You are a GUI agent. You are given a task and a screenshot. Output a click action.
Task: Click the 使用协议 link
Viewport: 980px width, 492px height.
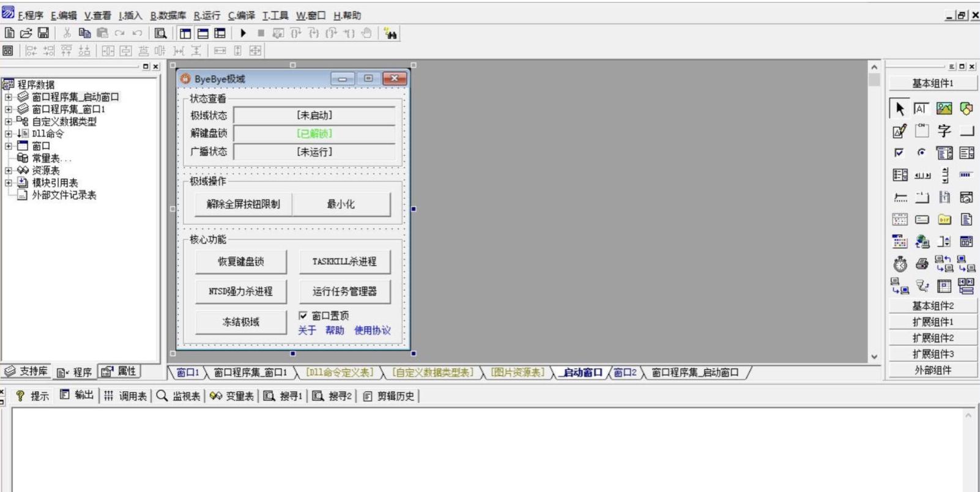tap(373, 330)
